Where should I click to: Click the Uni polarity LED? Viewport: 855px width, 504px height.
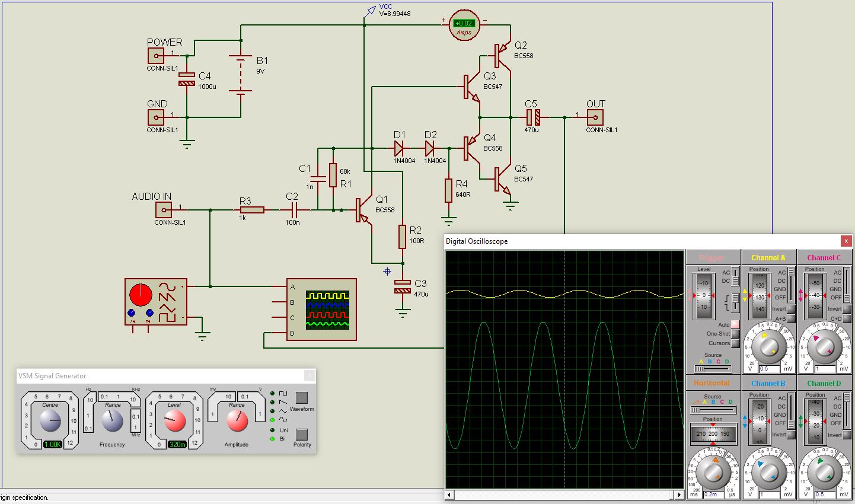(272, 430)
